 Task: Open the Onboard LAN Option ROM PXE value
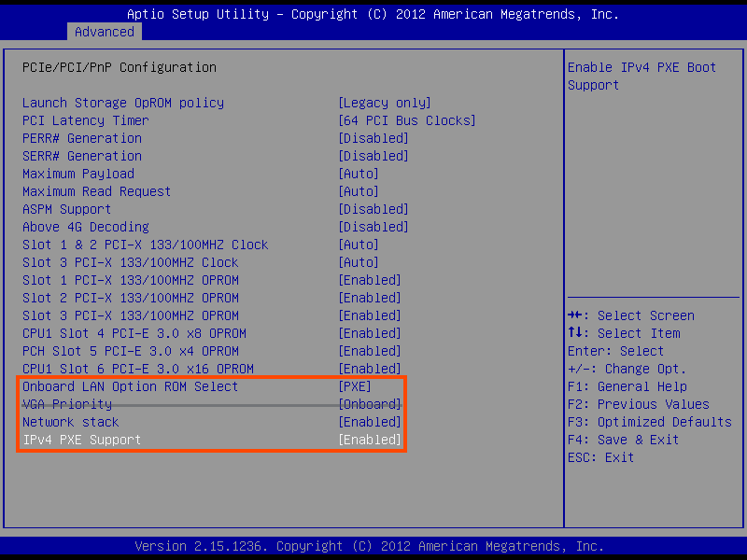click(x=354, y=386)
